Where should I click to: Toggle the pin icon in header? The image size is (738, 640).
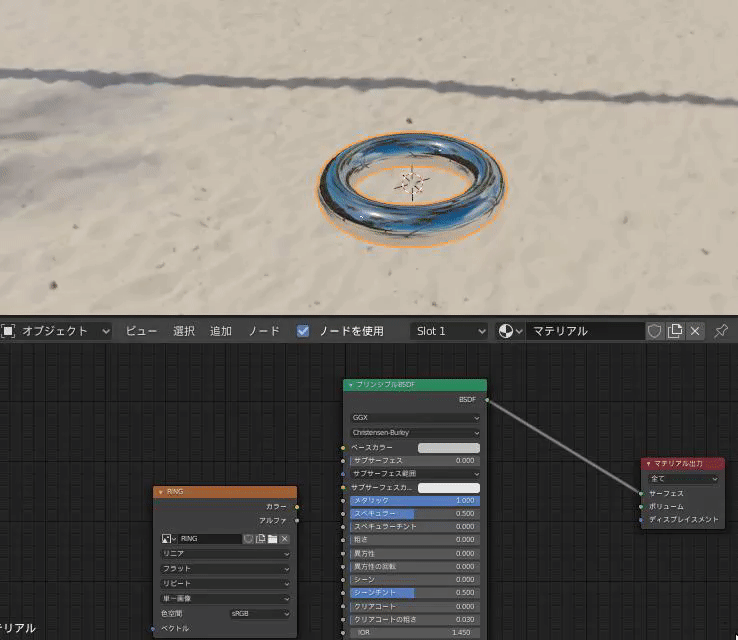(721, 331)
